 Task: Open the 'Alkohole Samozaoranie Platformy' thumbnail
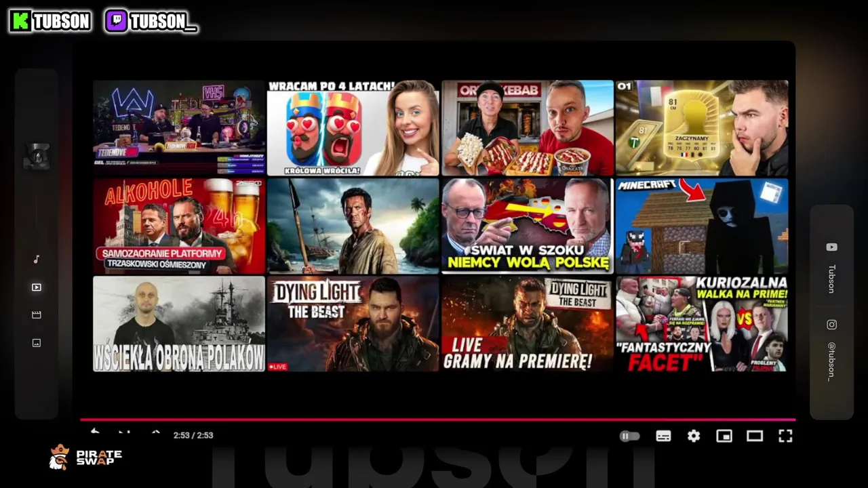pos(179,226)
